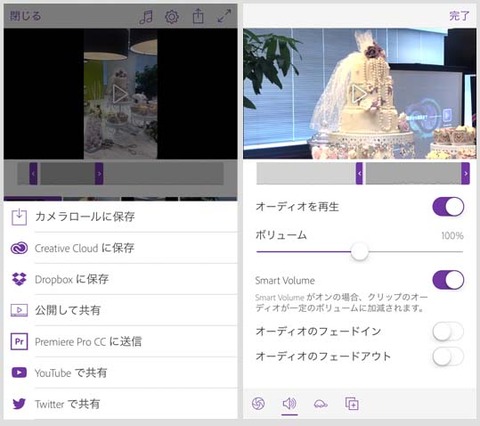Select the speed turtle icon

click(321, 404)
